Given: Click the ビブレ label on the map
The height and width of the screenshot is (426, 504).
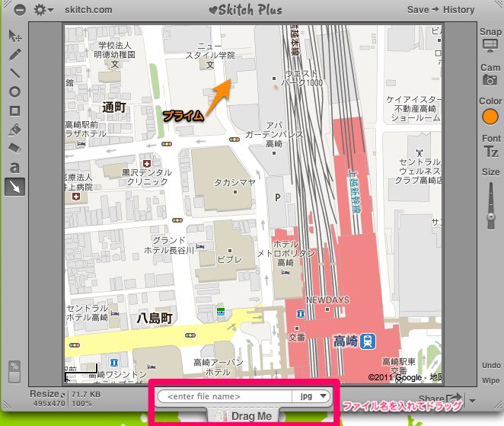Looking at the screenshot, I should click(229, 259).
